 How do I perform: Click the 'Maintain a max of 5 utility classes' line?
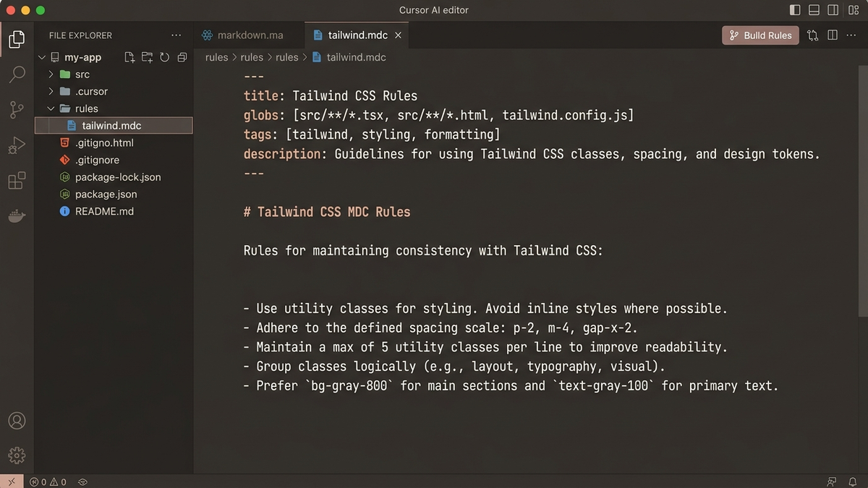click(x=485, y=347)
